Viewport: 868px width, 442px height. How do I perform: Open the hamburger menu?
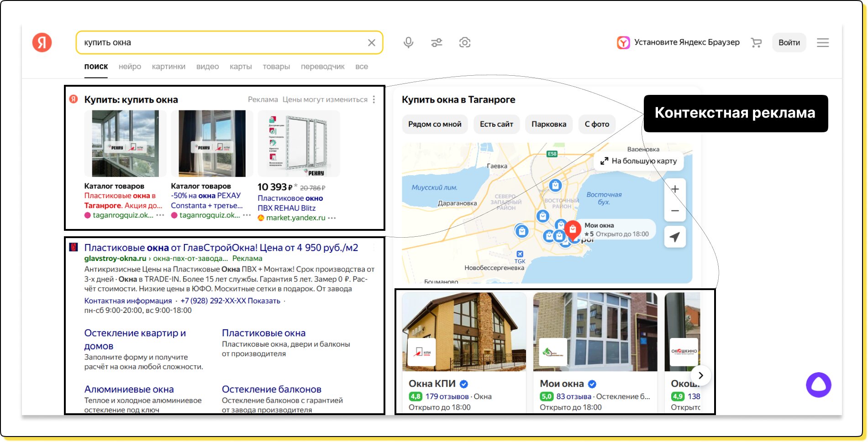pos(823,42)
